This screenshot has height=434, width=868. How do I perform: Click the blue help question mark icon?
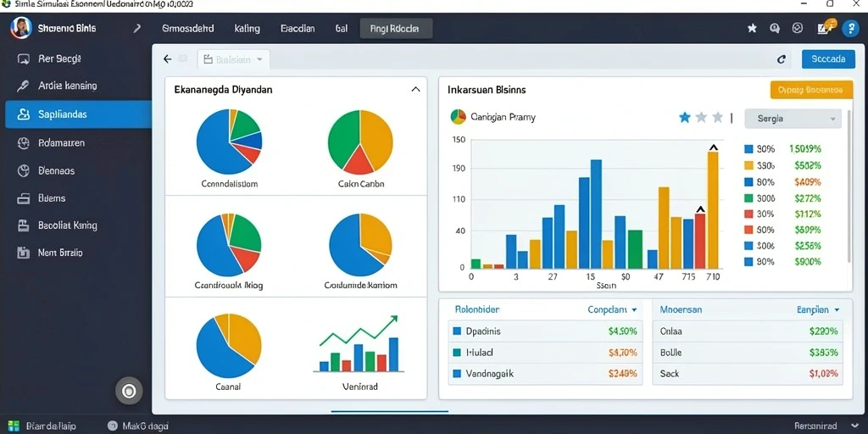[x=850, y=28]
